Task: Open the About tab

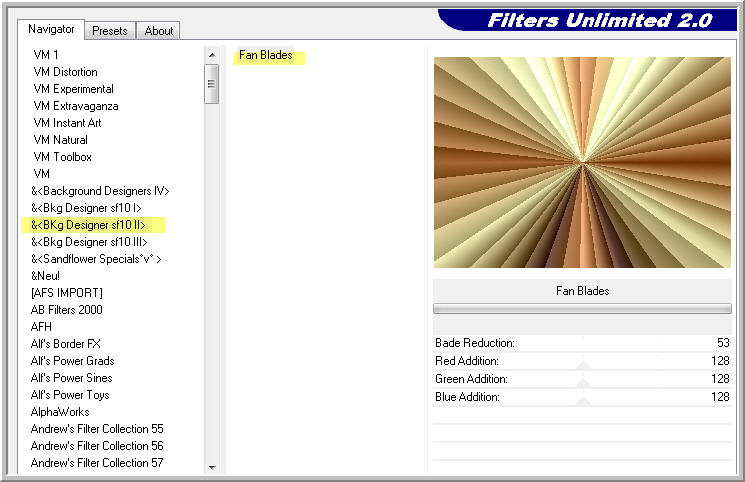Action: coord(159,31)
